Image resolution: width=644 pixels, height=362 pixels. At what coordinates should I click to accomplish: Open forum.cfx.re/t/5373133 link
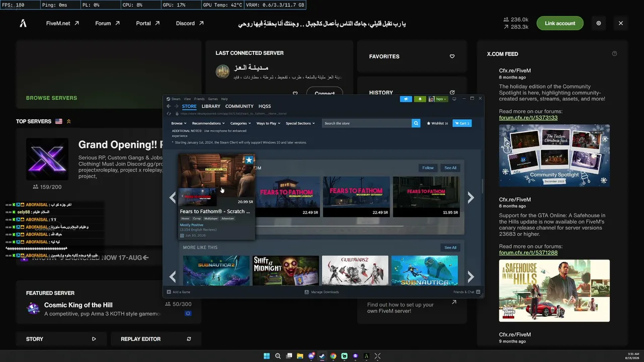tap(528, 118)
